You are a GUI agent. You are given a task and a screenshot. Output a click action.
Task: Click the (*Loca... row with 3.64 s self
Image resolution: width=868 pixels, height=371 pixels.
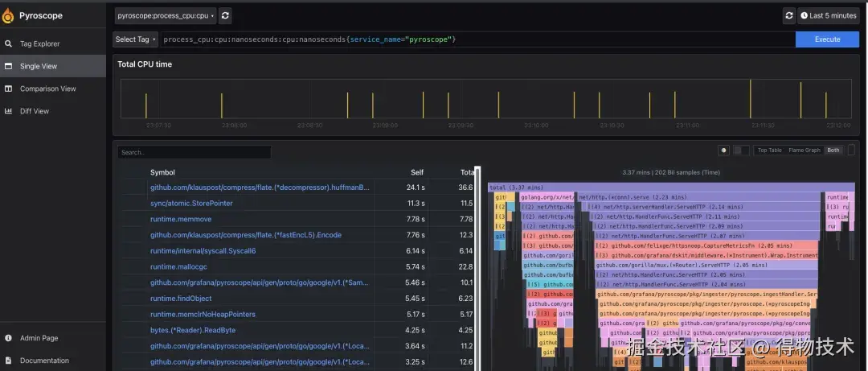pyautogui.click(x=260, y=346)
